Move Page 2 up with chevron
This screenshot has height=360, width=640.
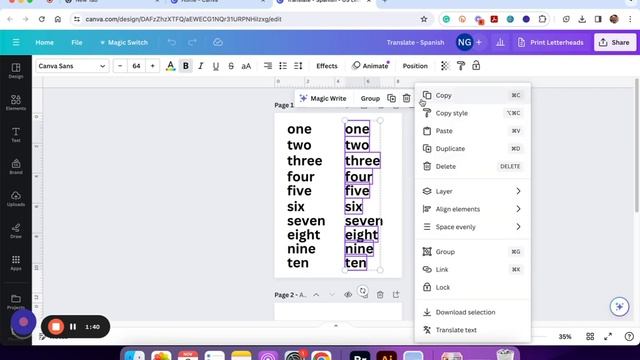316,295
